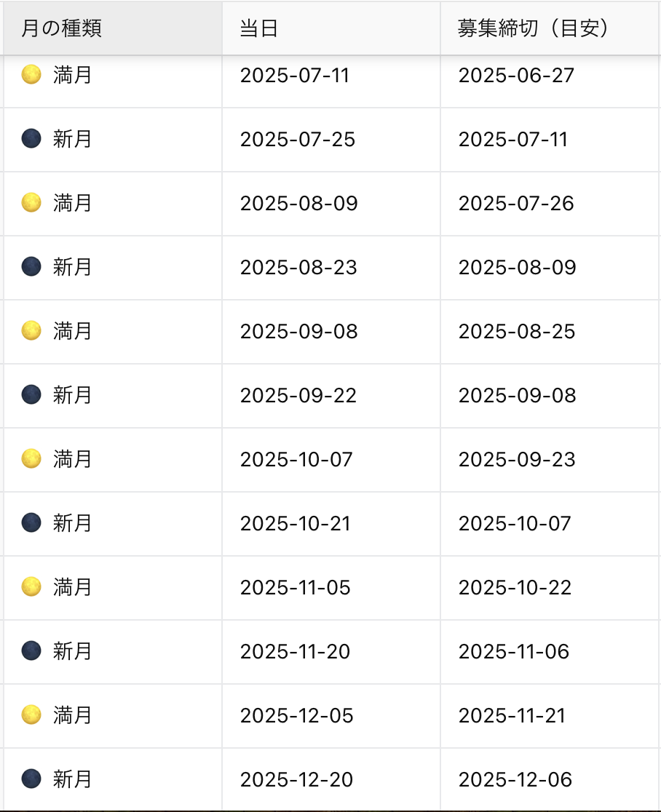Click the full moon icon in 2025-07-11 row
661x812 pixels.
[x=31, y=74]
